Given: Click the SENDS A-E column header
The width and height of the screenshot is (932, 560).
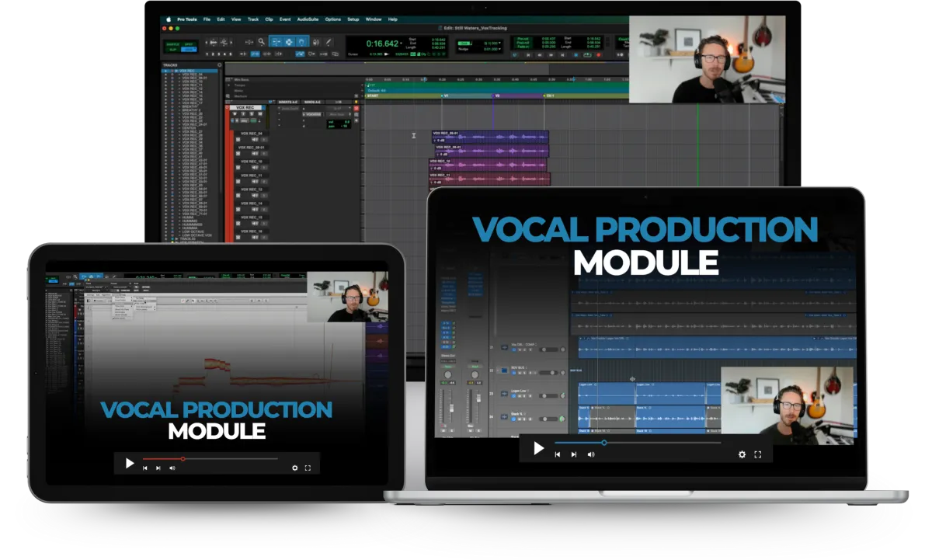Looking at the screenshot, I should pos(312,102).
